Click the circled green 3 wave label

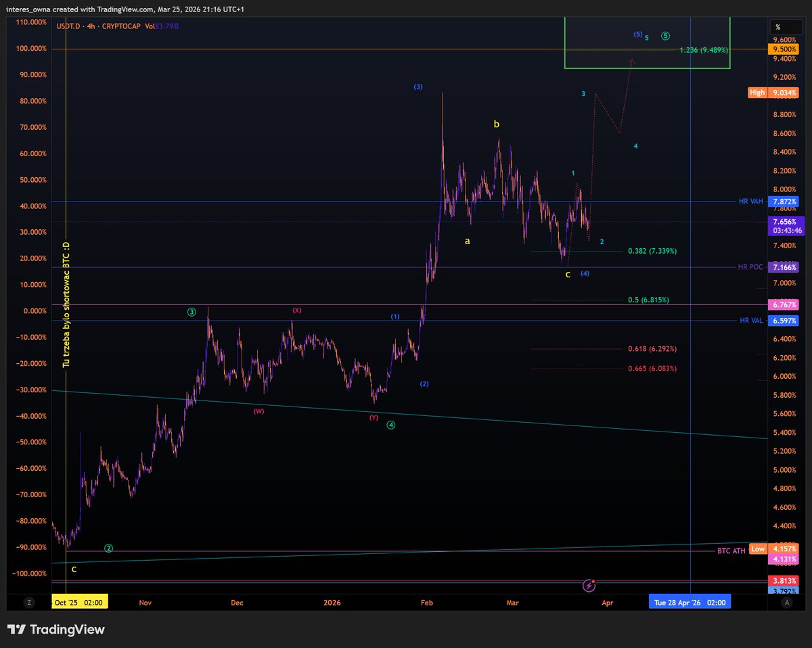[191, 312]
